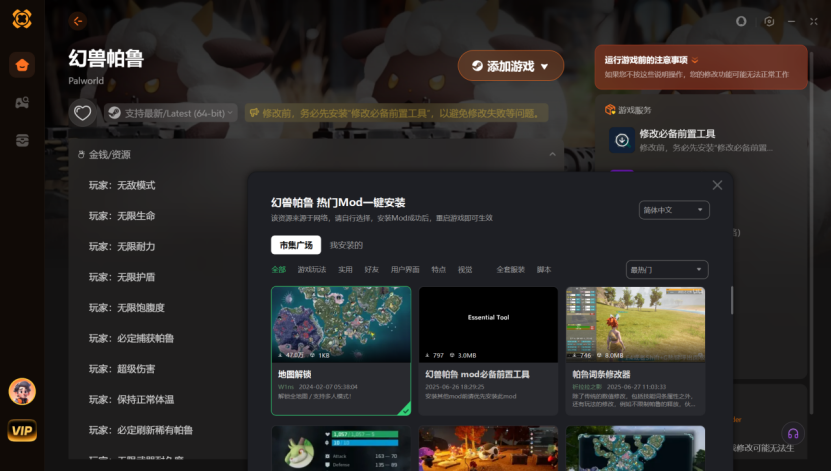Click 幻兽帕鲁 mod必备前置工具 title
The height and width of the screenshot is (471, 831).
coord(477,374)
